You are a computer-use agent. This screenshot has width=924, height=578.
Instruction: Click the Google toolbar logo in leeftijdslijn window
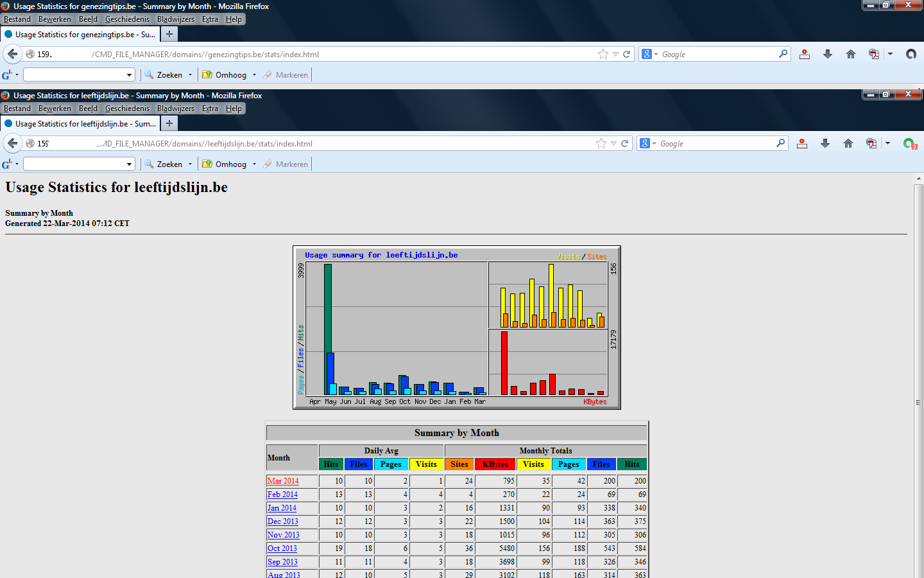pyautogui.click(x=7, y=164)
